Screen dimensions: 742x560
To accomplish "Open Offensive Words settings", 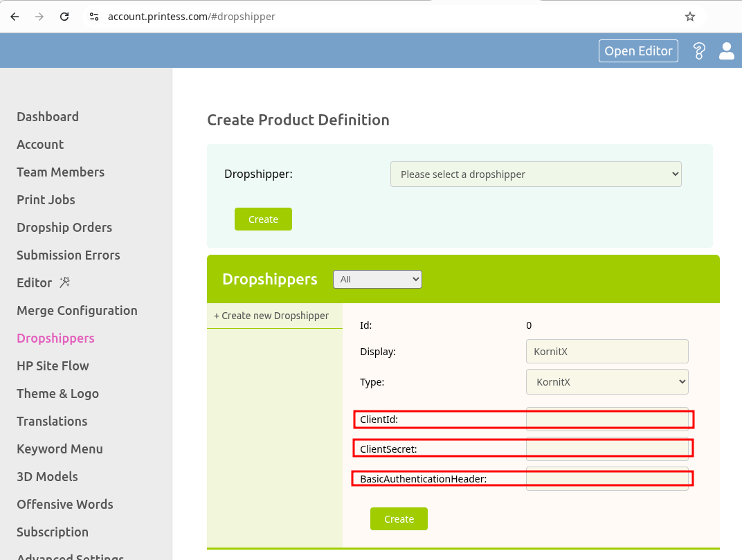I will (x=65, y=504).
